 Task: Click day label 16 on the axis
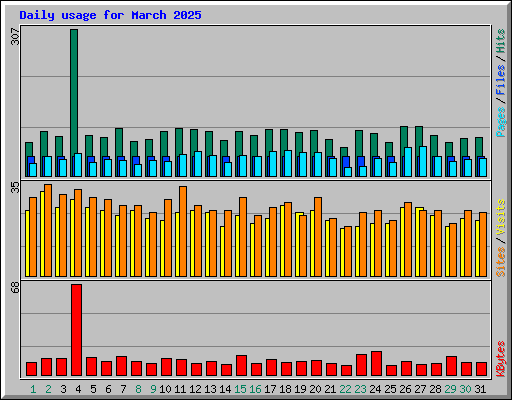coord(255,389)
